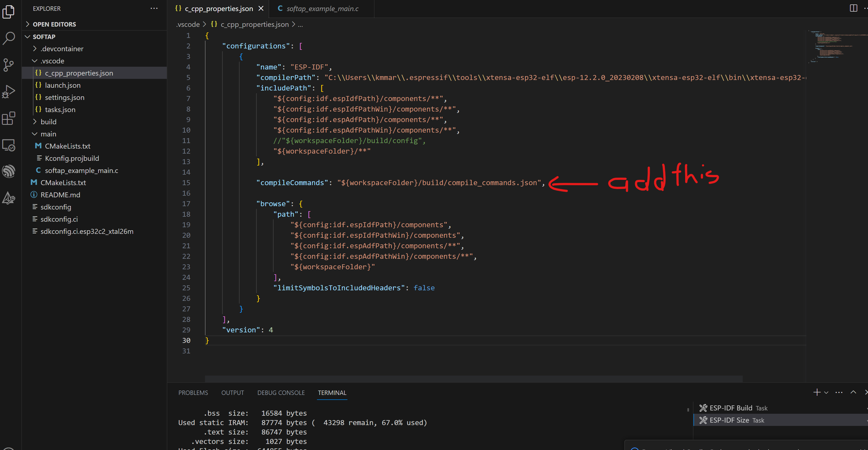
Task: Click line number 15 in the gutter
Action: click(186, 183)
